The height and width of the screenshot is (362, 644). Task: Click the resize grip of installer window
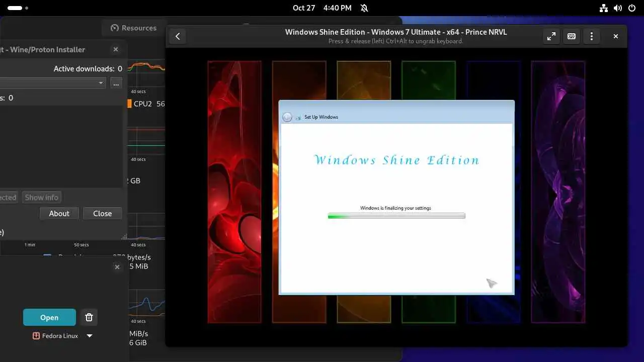point(124,236)
